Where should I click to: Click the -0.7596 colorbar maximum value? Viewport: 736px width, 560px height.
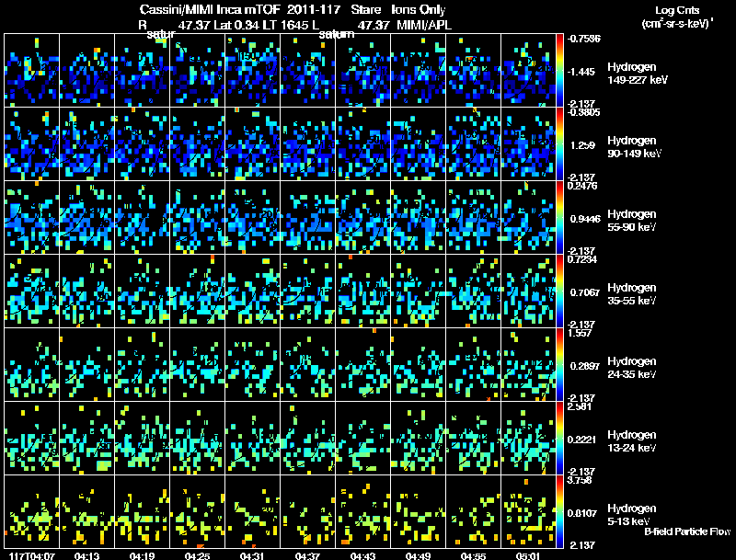point(583,39)
